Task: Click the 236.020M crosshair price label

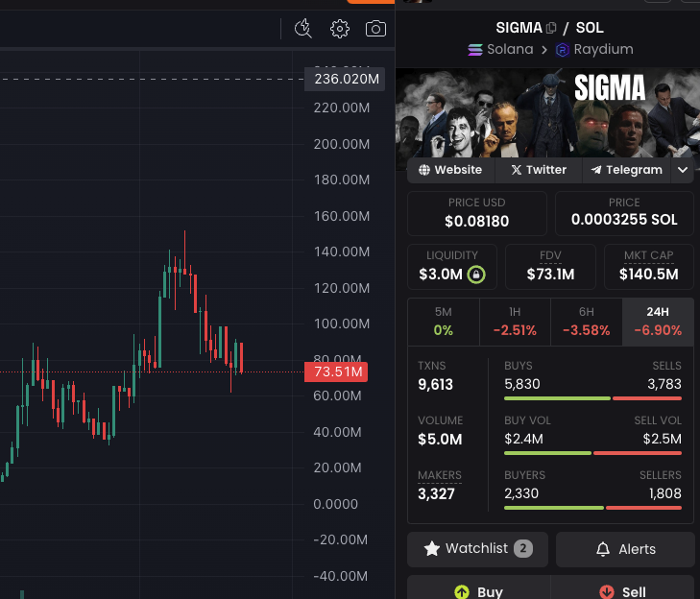Action: (345, 79)
